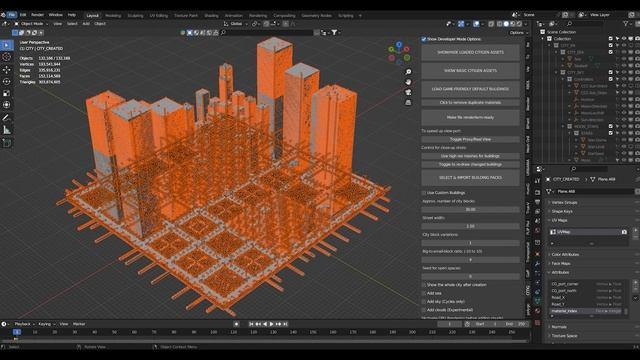The width and height of the screenshot is (640, 360).
Task: Open the Global transform orientation dropdown
Action: pos(236,24)
